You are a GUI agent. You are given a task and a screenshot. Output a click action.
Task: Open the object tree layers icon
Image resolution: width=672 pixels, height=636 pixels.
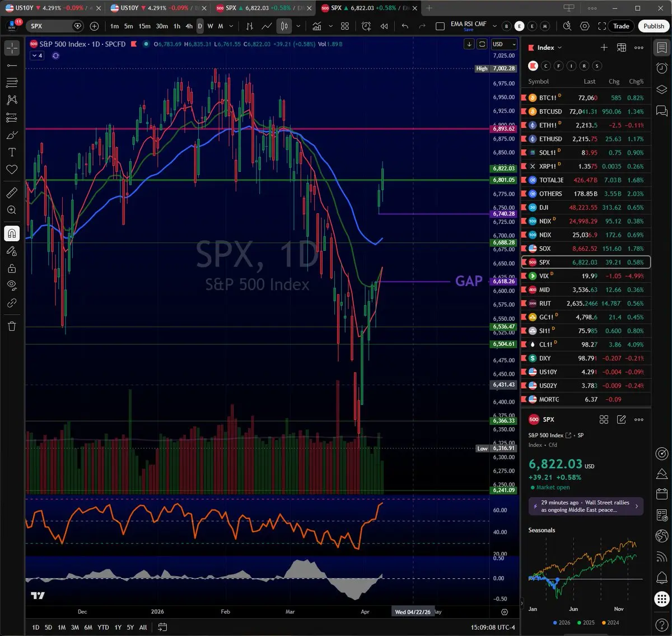tap(661, 90)
